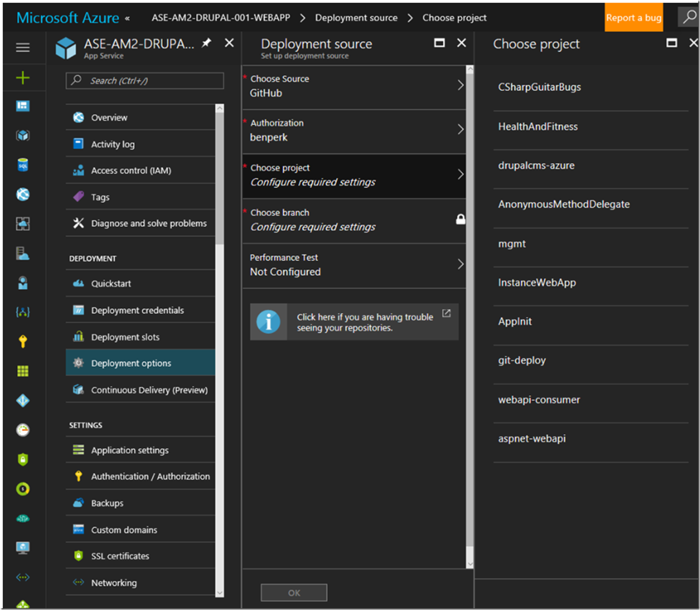Maximize the Choose project blade

point(672,43)
